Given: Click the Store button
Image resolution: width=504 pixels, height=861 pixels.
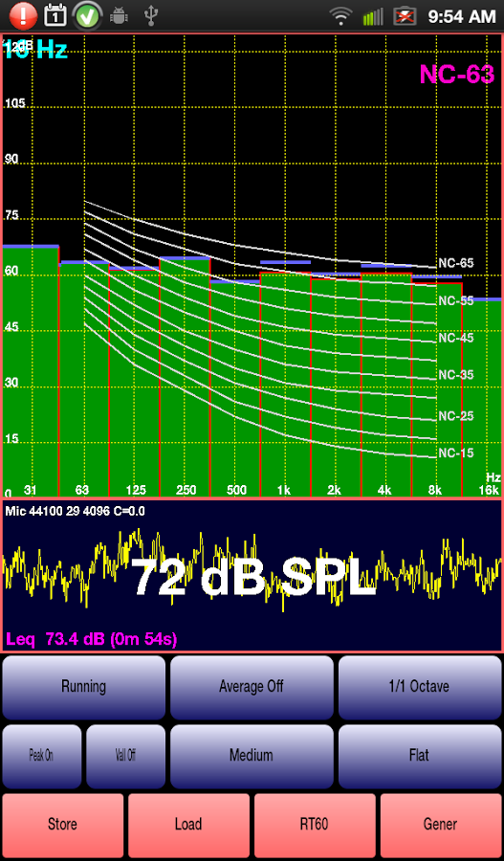Looking at the screenshot, I should [x=62, y=825].
